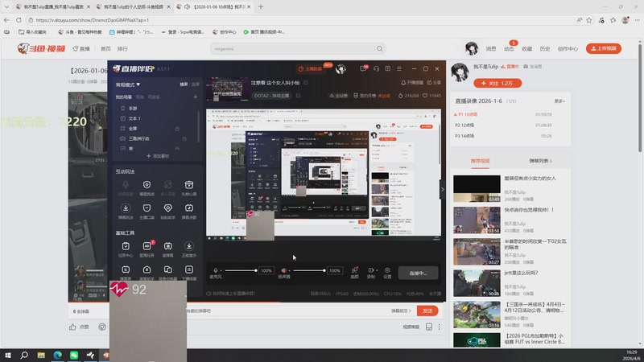
Task: Click the 上传视频 upload button
Action: pos(603,48)
